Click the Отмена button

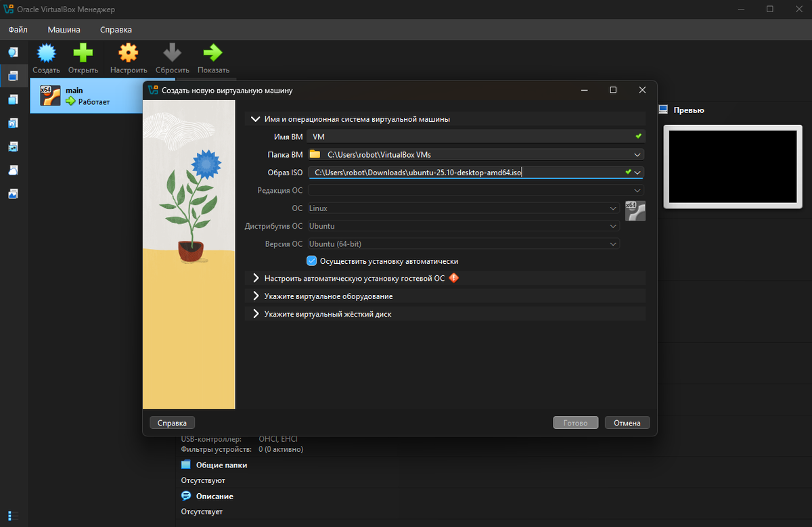(627, 423)
